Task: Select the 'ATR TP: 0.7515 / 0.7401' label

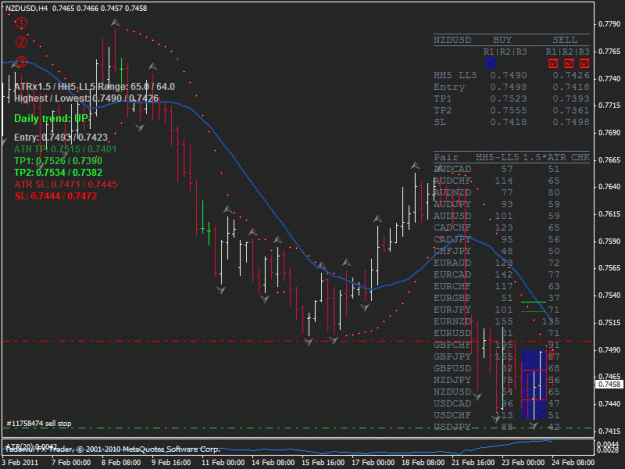Action: pyautogui.click(x=65, y=149)
